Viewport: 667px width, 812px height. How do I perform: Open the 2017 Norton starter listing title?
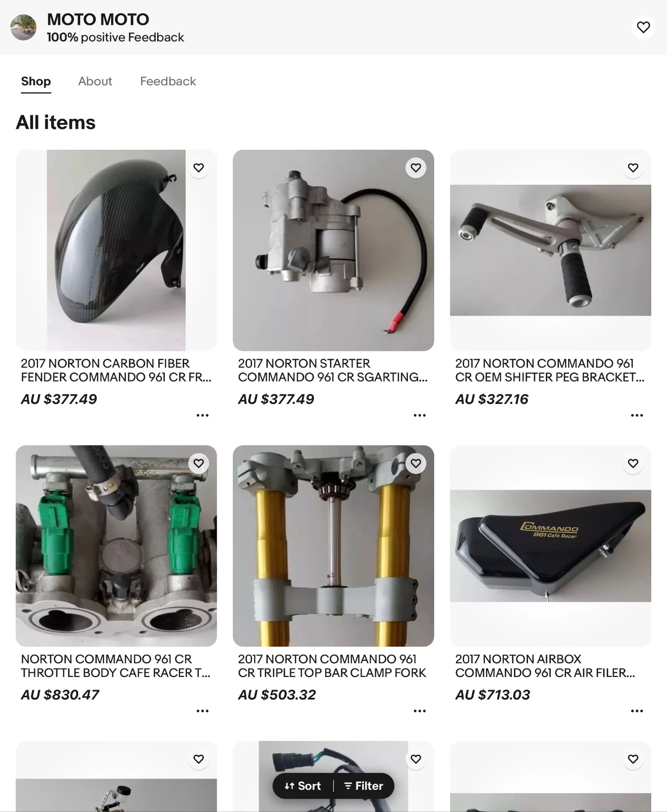[x=333, y=370]
